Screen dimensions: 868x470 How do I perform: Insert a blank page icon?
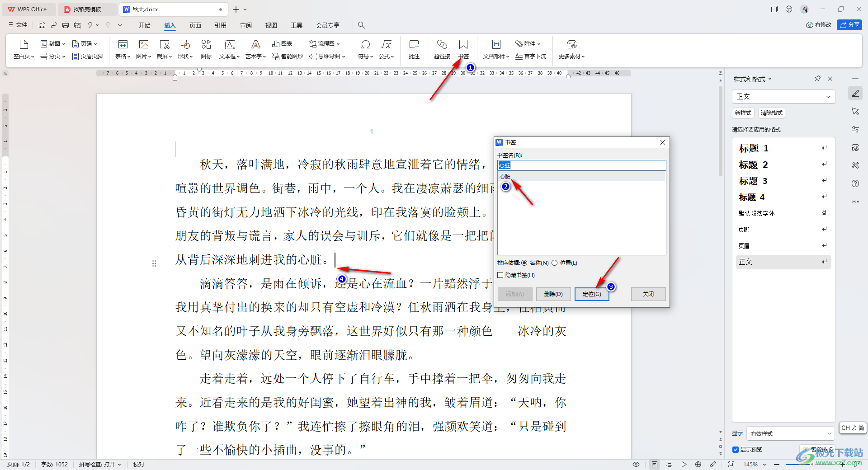click(x=24, y=49)
